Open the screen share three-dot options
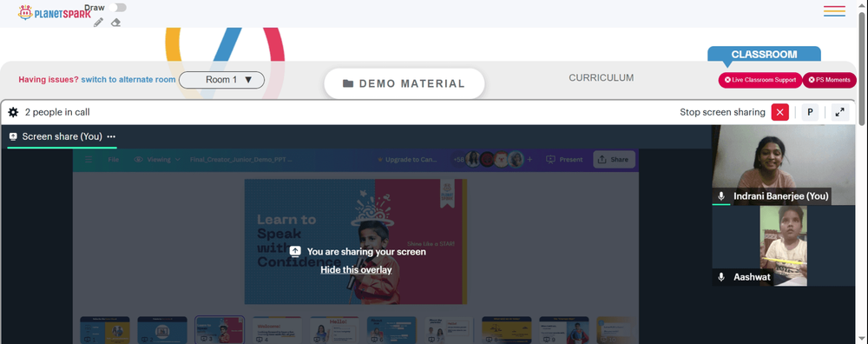The height and width of the screenshot is (344, 868). [x=111, y=136]
